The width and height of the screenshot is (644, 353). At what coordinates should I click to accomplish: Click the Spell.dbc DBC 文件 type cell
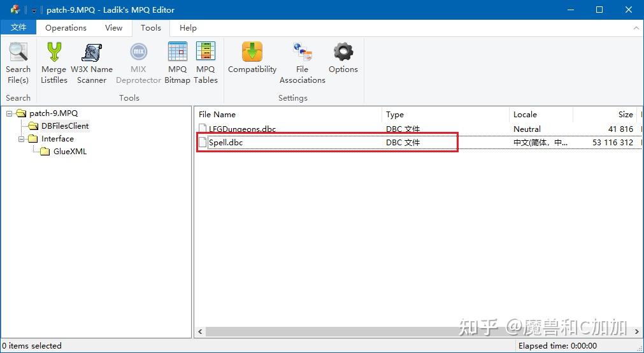click(403, 143)
